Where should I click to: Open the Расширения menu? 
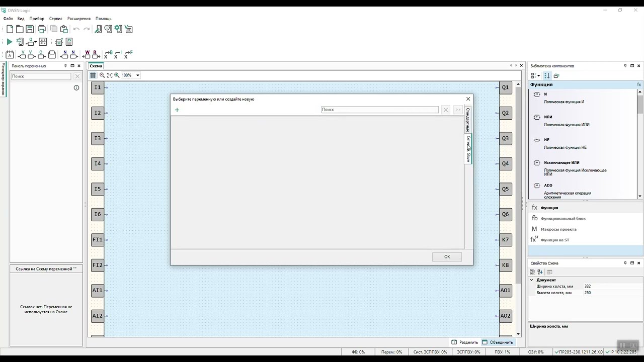pos(78,19)
